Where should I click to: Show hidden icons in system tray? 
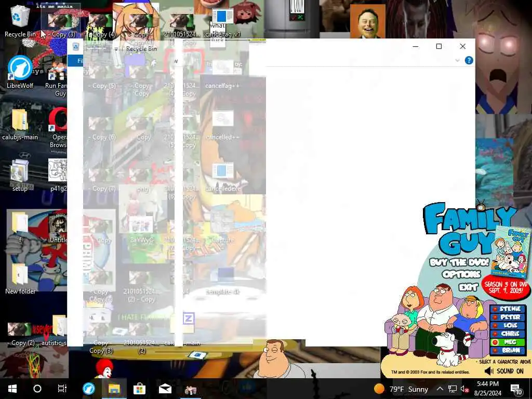(x=440, y=389)
